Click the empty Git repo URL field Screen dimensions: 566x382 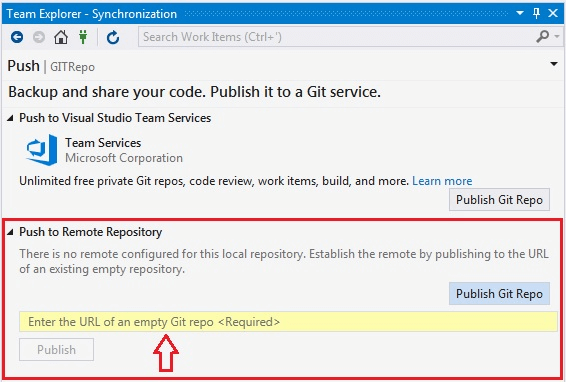click(x=288, y=322)
